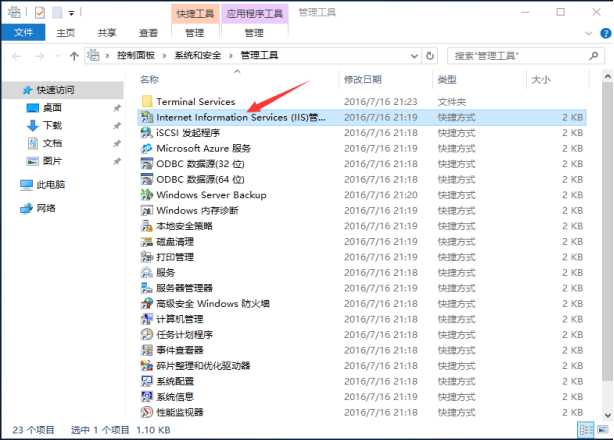
Task: Select the 打印管理 icon
Action: (147, 257)
